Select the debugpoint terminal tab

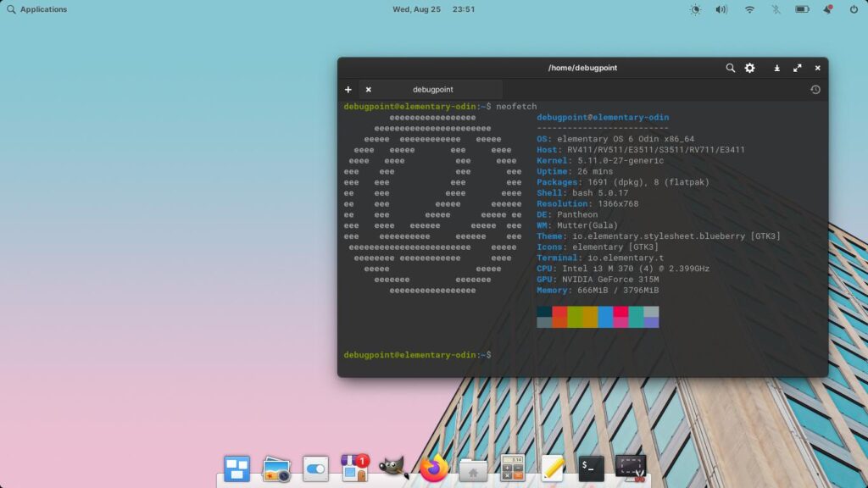[433, 89]
